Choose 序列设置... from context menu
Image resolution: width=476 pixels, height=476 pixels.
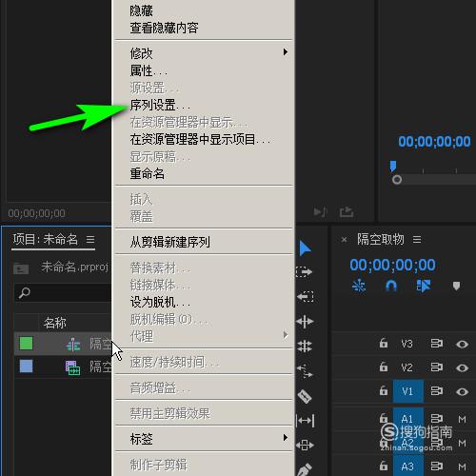pos(203,105)
